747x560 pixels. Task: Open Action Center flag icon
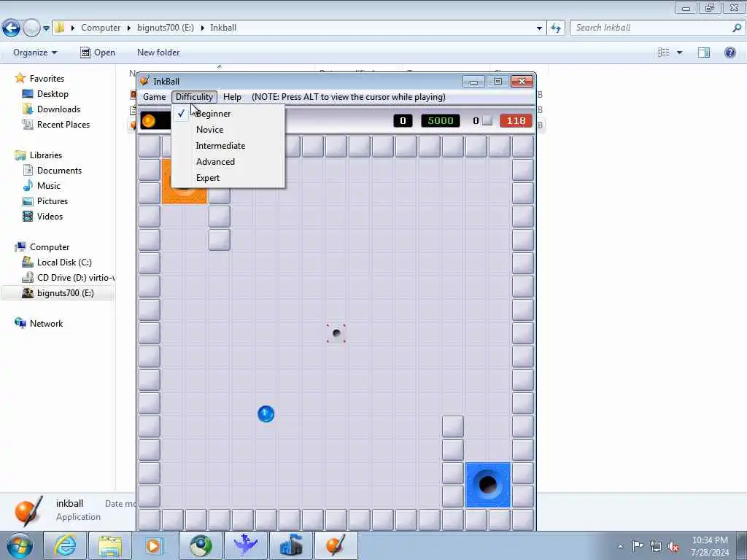coord(638,546)
